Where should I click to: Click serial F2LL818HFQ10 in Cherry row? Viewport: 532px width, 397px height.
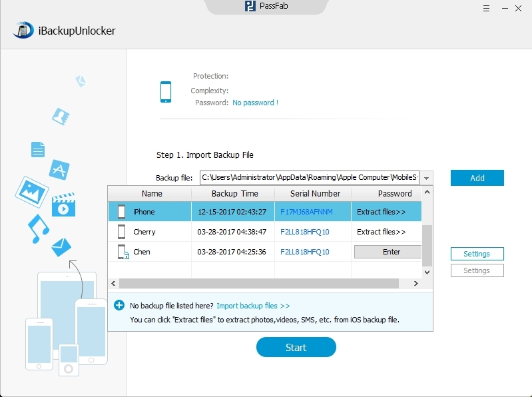(x=305, y=232)
